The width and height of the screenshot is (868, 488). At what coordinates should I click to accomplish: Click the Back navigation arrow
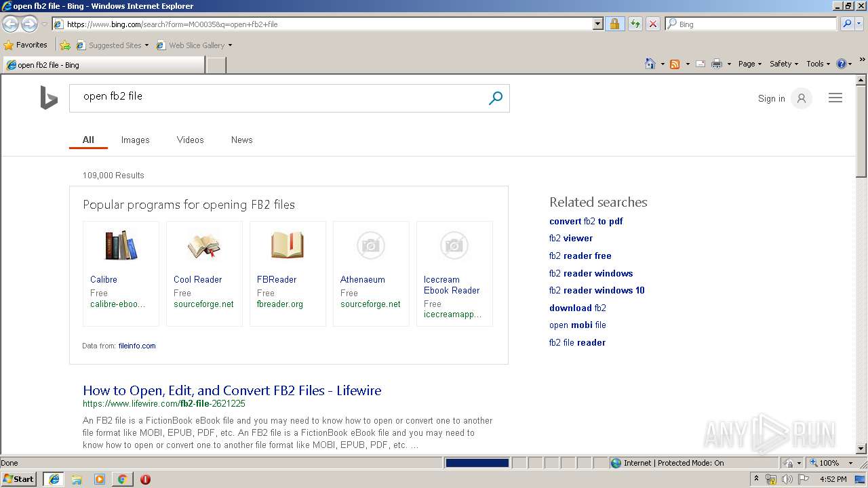11,24
